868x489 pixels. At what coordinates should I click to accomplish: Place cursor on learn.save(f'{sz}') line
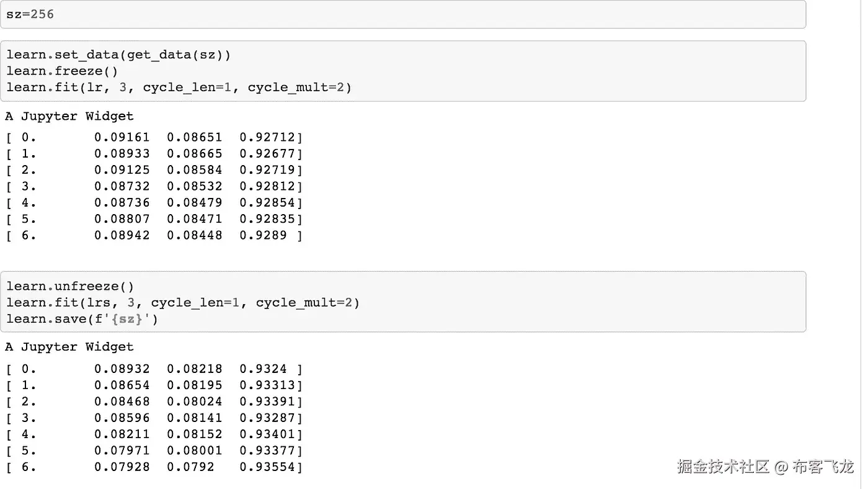(82, 318)
